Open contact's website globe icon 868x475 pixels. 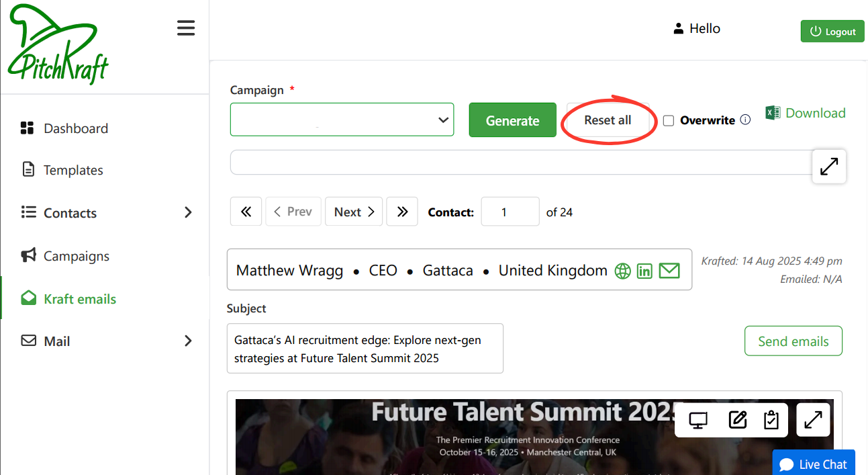pyautogui.click(x=623, y=271)
